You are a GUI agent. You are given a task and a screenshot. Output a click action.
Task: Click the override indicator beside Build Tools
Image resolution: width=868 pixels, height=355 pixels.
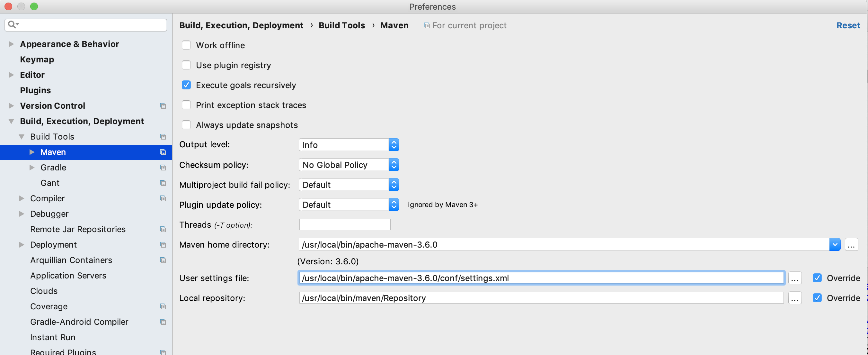click(x=163, y=137)
